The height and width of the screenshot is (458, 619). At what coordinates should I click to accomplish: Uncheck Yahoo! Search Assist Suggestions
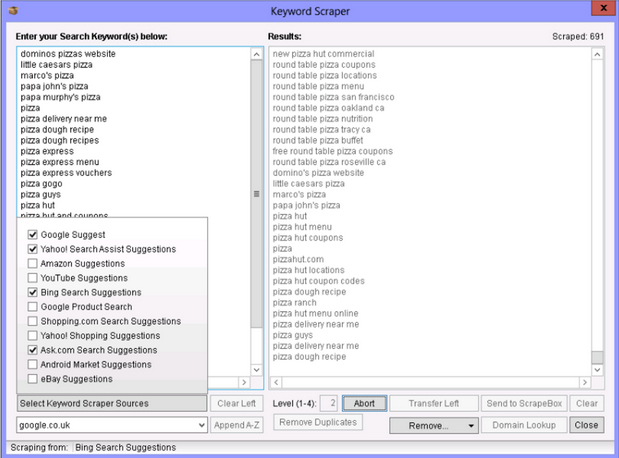32,249
